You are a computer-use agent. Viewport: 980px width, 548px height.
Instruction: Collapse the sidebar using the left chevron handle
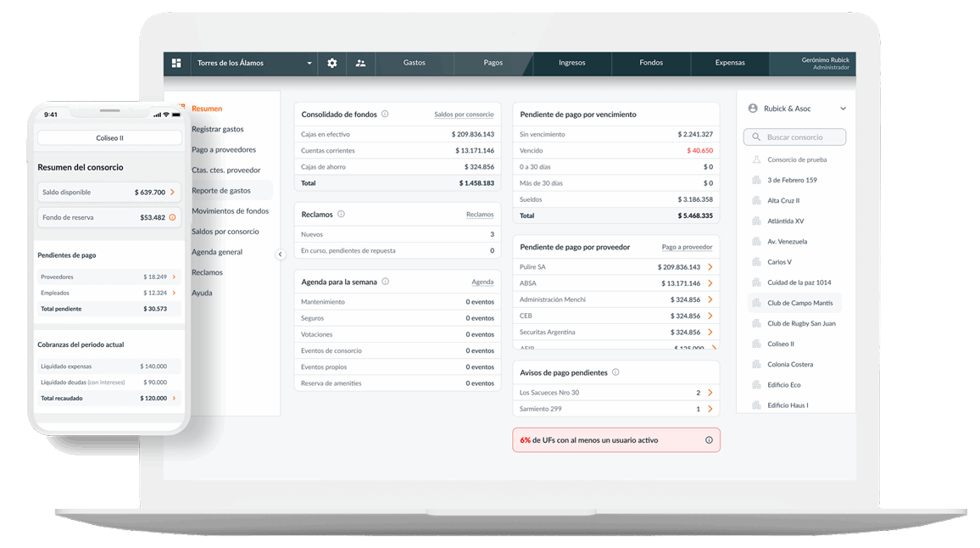[x=280, y=254]
